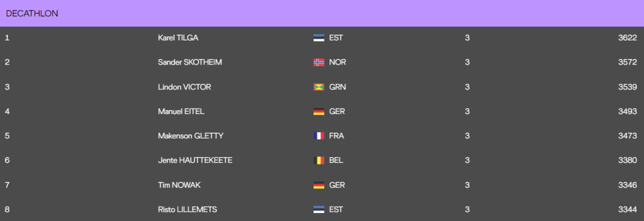Open Manuel EITEL athlete profile
This screenshot has width=644, height=221.
(x=181, y=111)
